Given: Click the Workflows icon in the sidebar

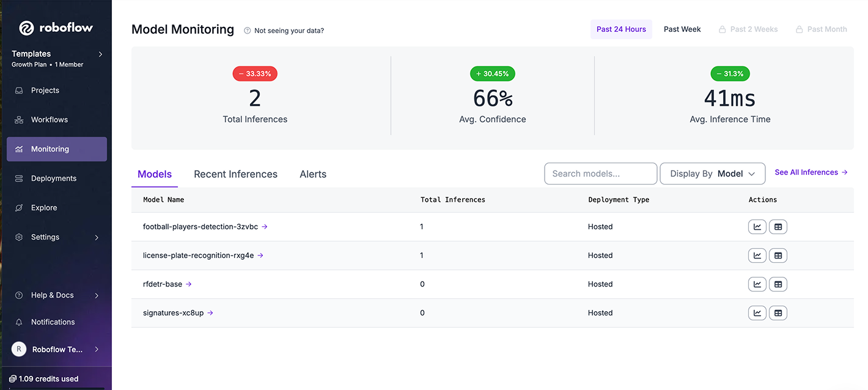Looking at the screenshot, I should click(19, 120).
